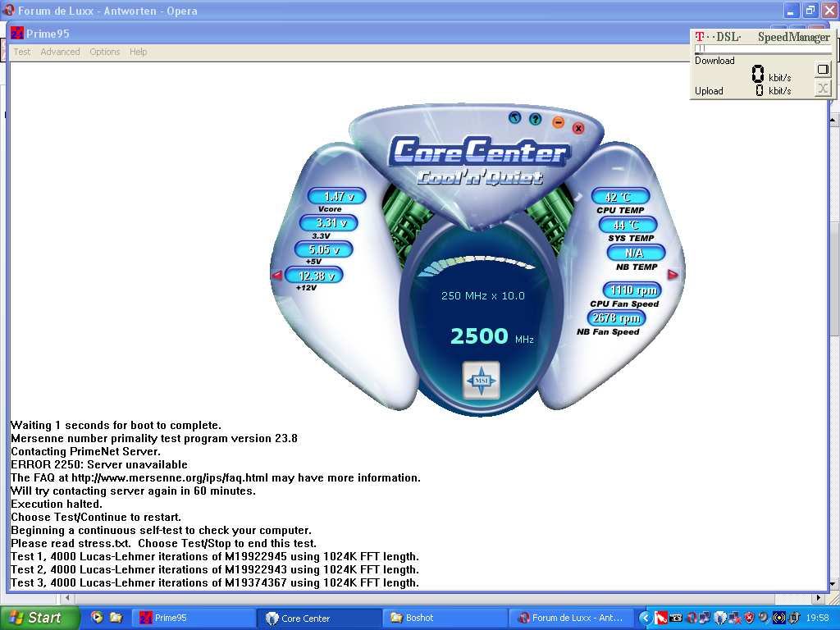Image resolution: width=840 pixels, height=630 pixels.
Task: Select the 3.3V readout showing 3.31 v
Action: click(x=328, y=222)
